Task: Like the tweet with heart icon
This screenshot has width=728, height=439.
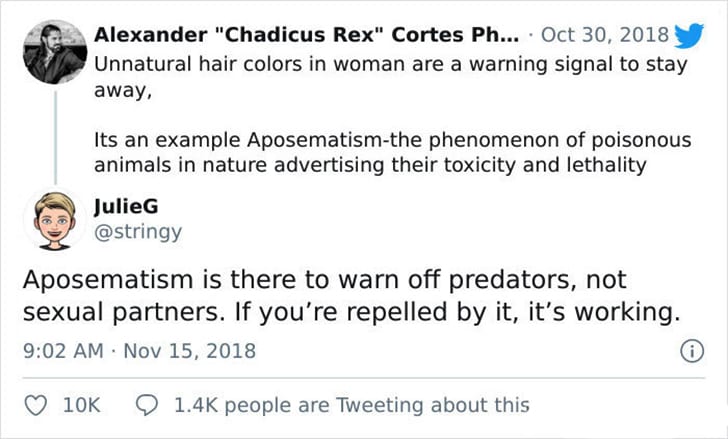Action: (35, 405)
